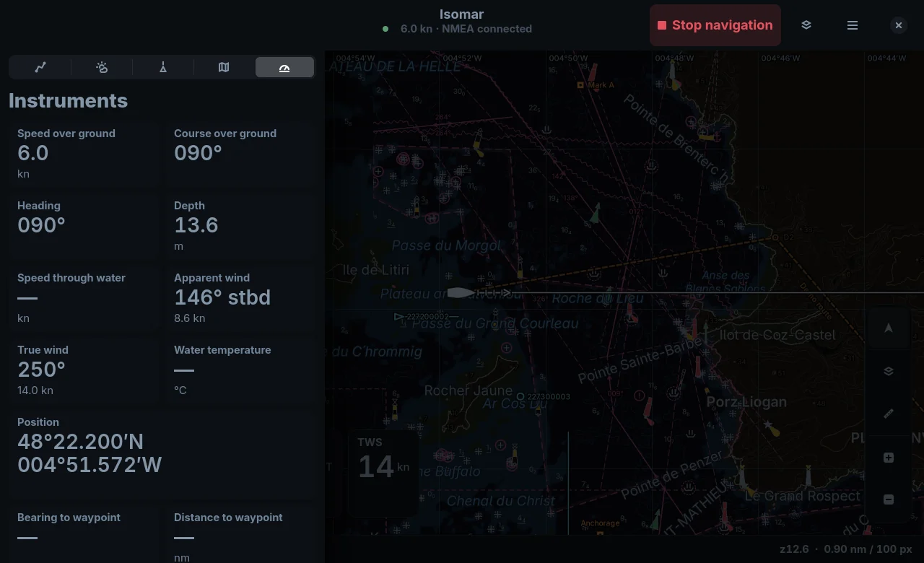Click Speed through water label

click(x=71, y=278)
